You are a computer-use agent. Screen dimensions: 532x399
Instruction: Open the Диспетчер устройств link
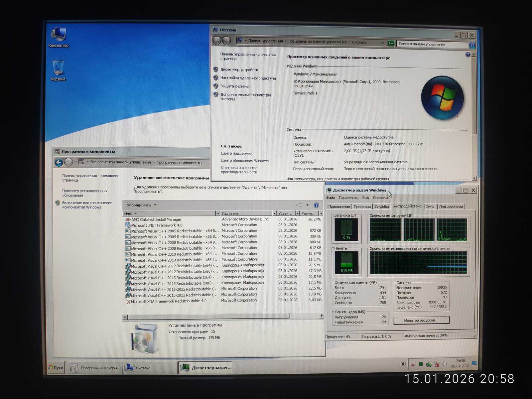[x=239, y=69]
